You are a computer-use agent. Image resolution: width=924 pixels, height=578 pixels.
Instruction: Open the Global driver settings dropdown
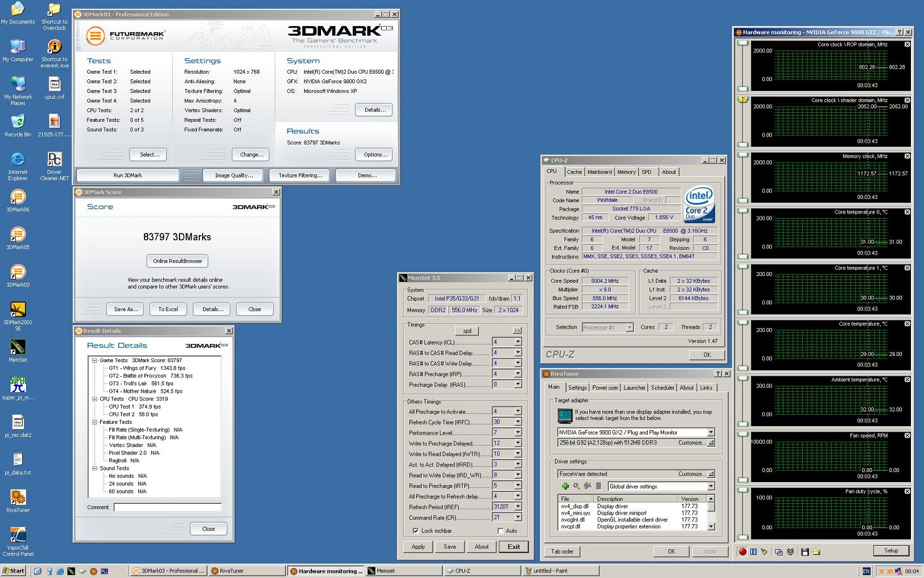(711, 486)
